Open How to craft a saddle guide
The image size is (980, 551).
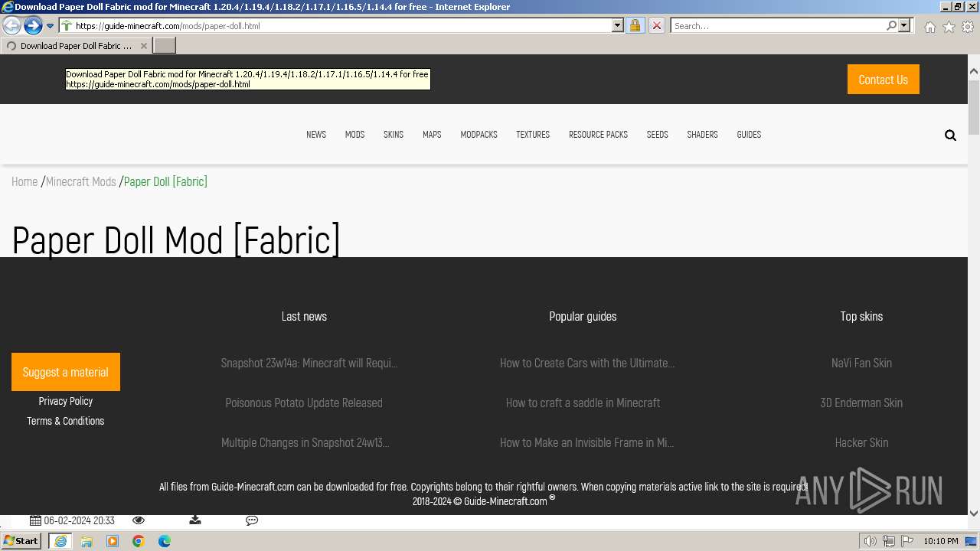pos(583,403)
